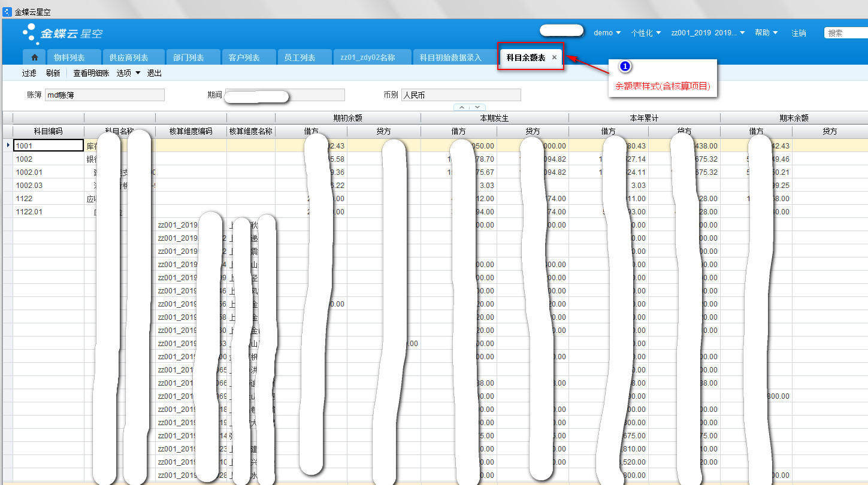Click 刷新 to refresh the table
Viewport: 868px width, 485px height.
coord(53,73)
